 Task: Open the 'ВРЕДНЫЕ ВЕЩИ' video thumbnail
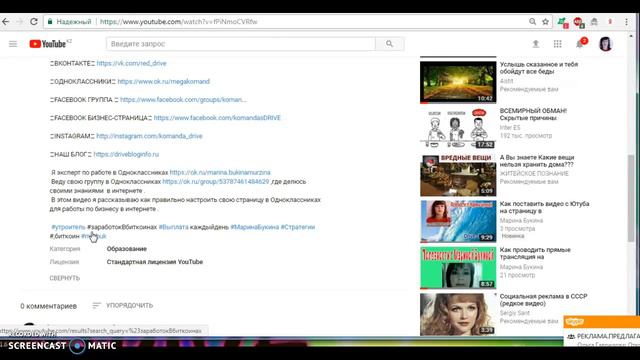pyautogui.click(x=458, y=175)
